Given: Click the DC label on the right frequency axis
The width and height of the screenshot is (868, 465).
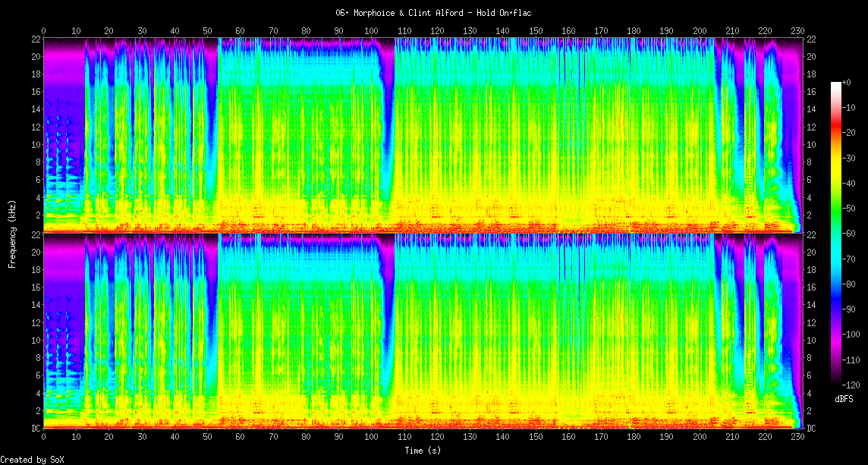Looking at the screenshot, I should (810, 428).
